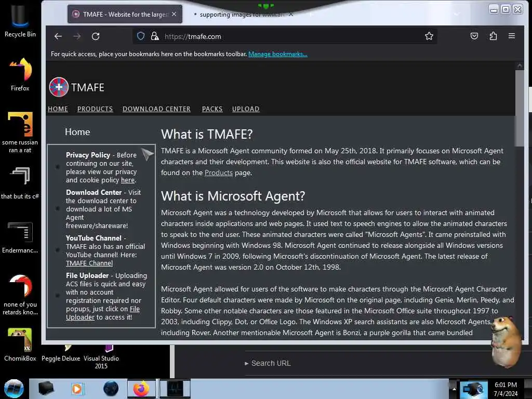Image resolution: width=532 pixels, height=399 pixels.
Task: Bookmark this page with the star icon
Action: click(x=429, y=36)
